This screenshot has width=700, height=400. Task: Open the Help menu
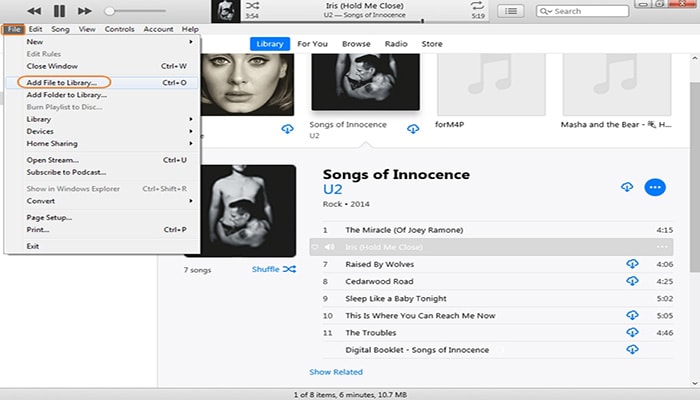190,29
